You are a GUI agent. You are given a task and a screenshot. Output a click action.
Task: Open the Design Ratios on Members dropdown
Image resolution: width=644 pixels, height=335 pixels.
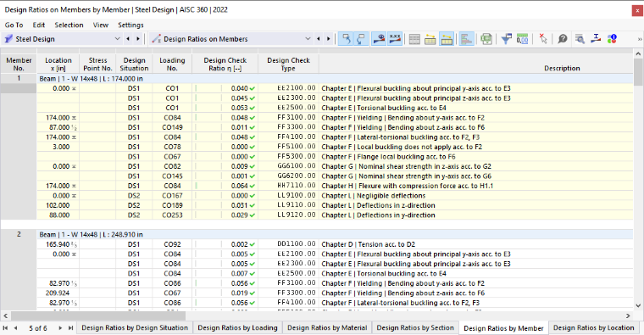coord(308,39)
